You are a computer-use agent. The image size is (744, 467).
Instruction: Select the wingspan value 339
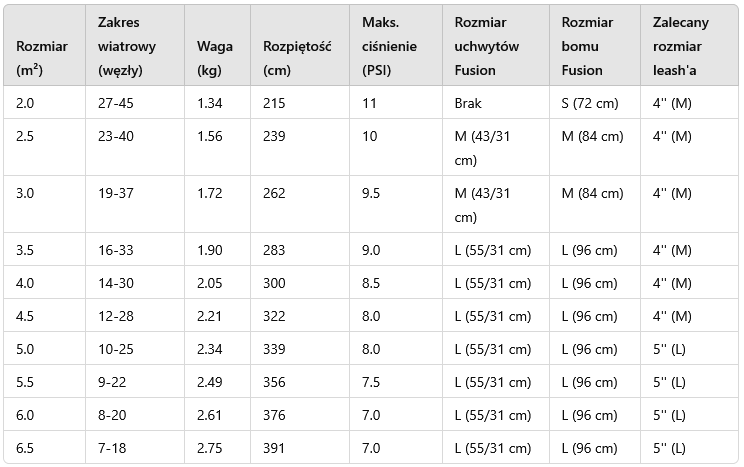(x=274, y=349)
